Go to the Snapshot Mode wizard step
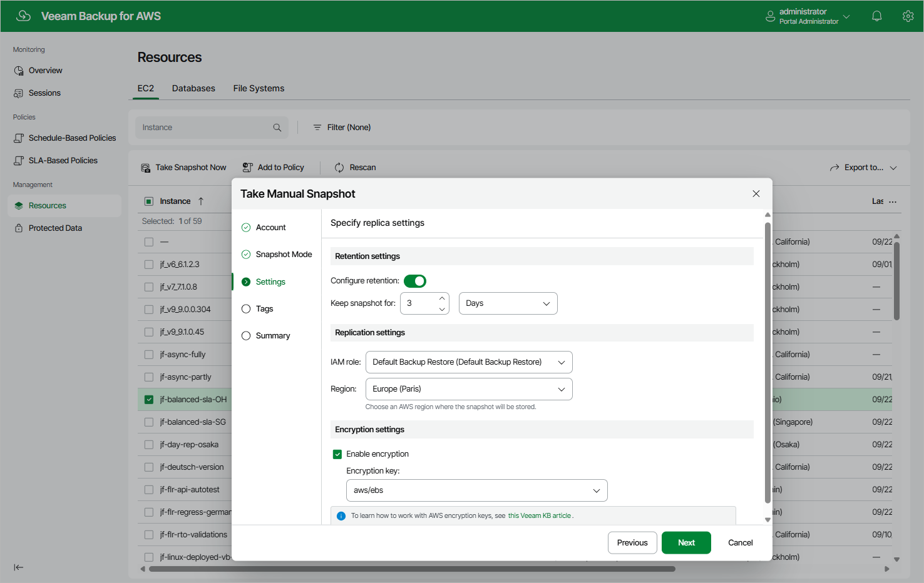 [284, 255]
